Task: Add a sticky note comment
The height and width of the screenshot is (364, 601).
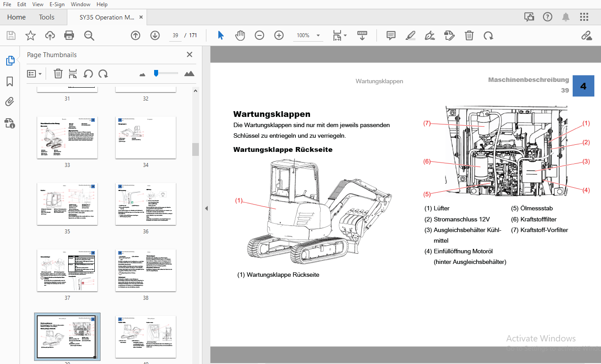Action: point(391,35)
